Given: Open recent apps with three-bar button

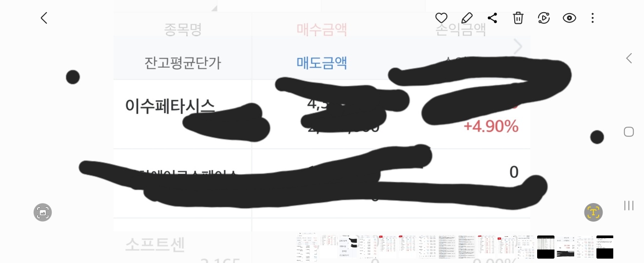Looking at the screenshot, I should [629, 206].
